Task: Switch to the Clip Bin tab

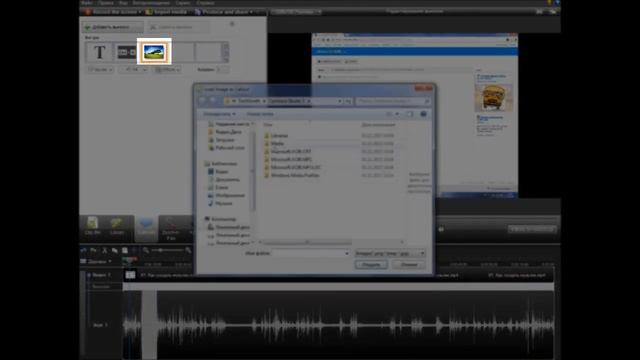Action: 93,227
